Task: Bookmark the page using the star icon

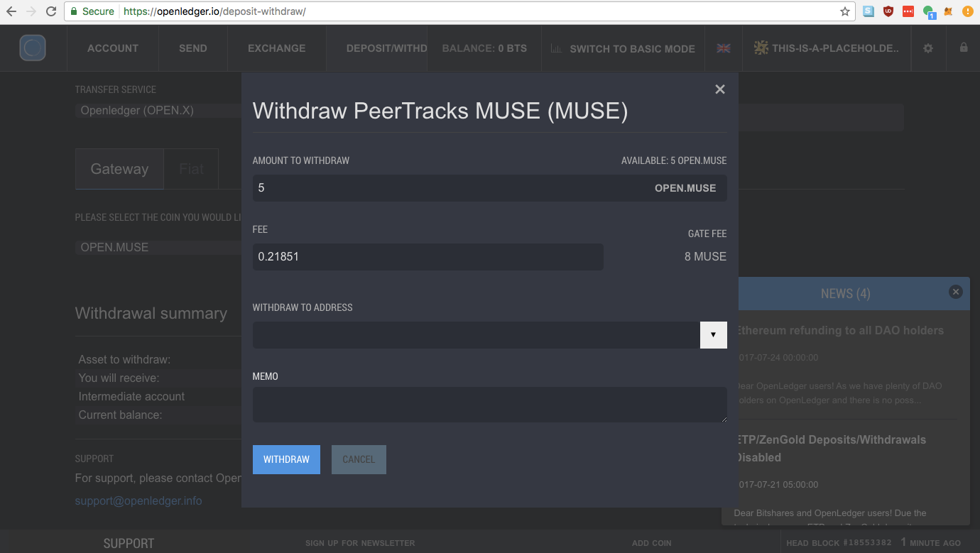Action: [845, 11]
